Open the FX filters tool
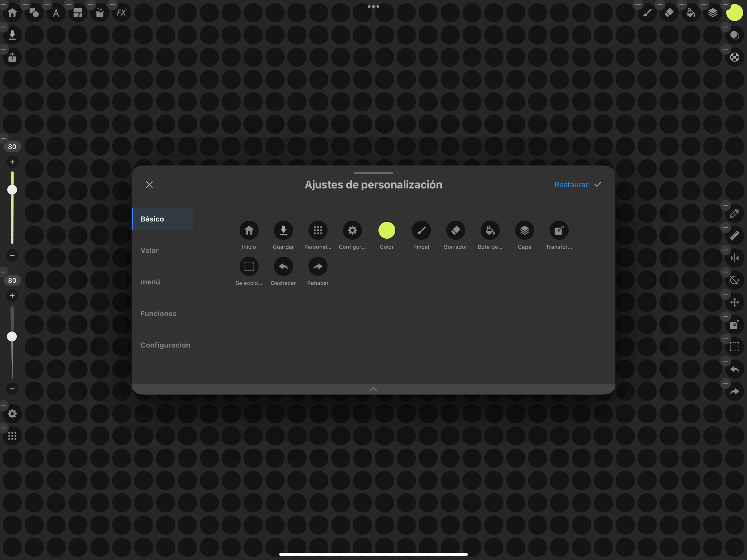The image size is (747, 560). click(x=121, y=13)
